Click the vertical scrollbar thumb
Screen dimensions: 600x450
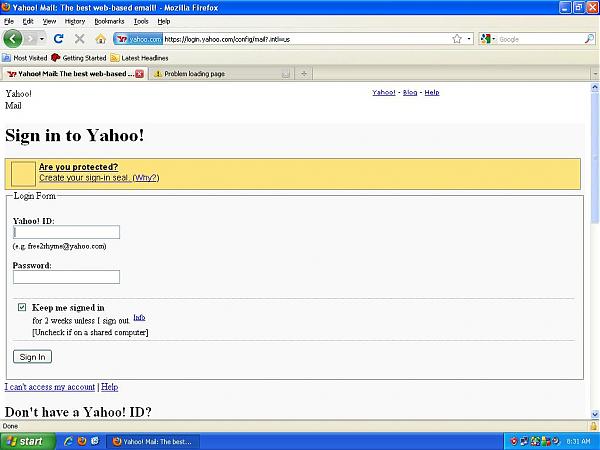point(595,157)
